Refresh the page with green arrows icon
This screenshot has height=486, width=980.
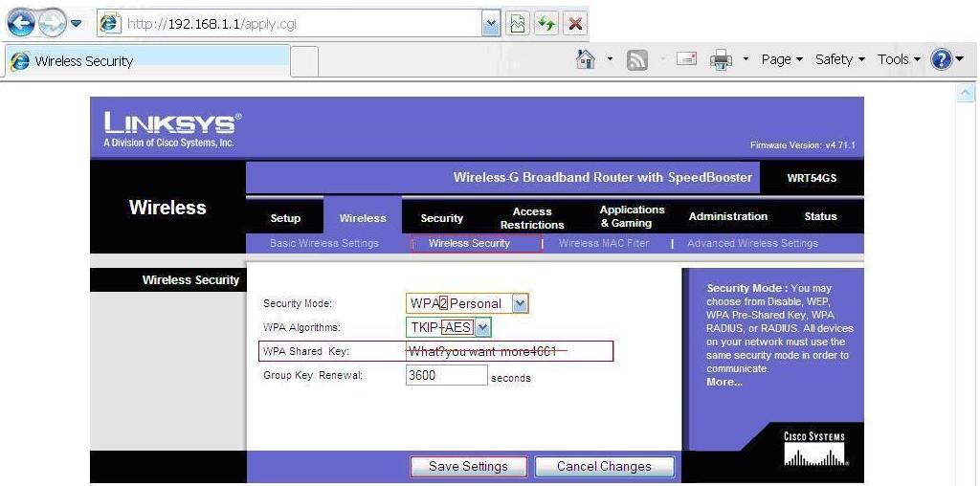546,24
